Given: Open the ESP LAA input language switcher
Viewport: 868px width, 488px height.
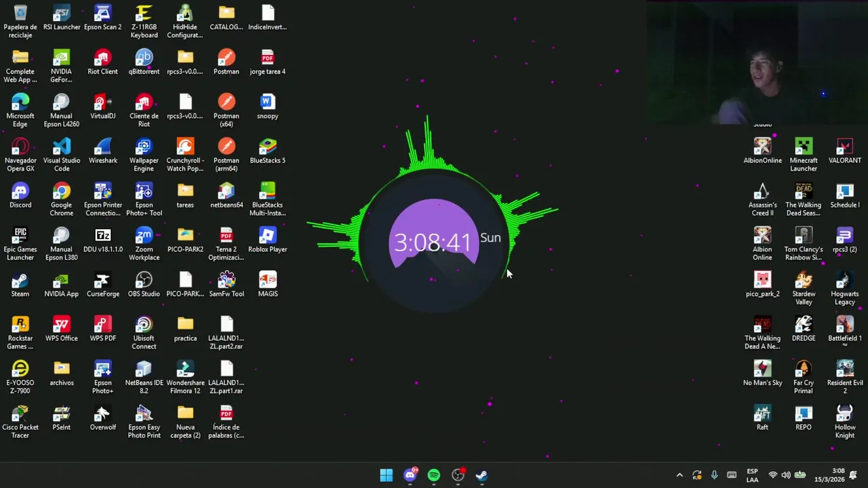Looking at the screenshot, I should [x=752, y=475].
